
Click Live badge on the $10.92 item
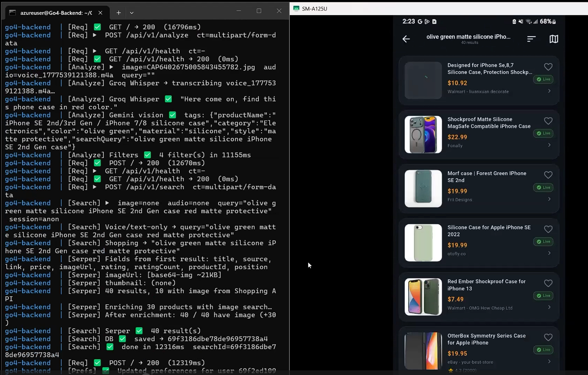point(543,79)
